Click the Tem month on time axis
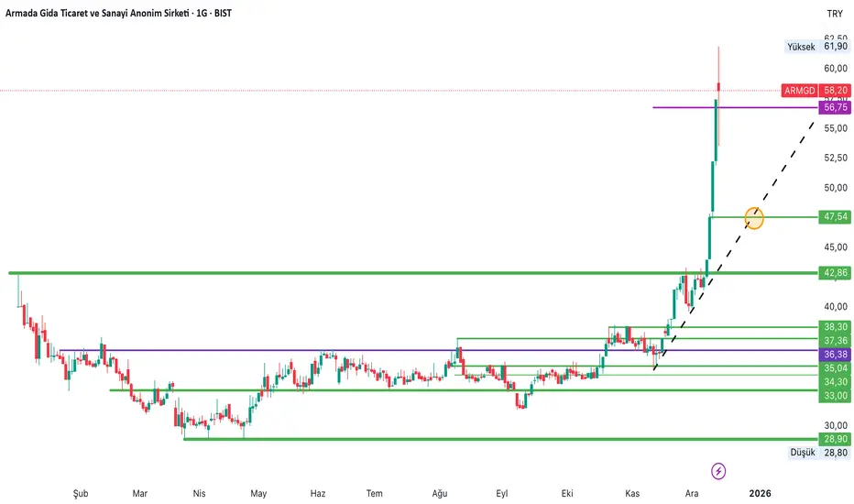This screenshot has width=854, height=504. click(374, 493)
